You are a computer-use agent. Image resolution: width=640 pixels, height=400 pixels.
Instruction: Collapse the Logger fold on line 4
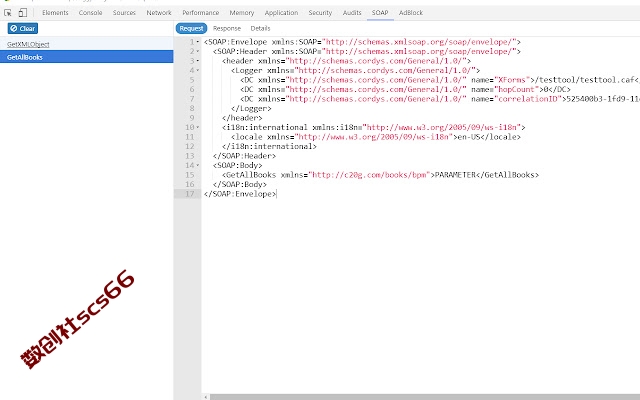198,70
